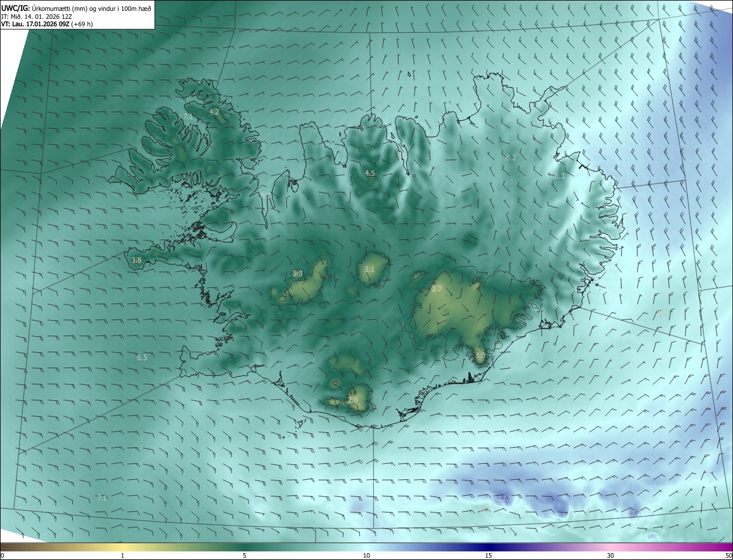
Task: Click the 6.3 value label near east coast
Action: click(559, 176)
